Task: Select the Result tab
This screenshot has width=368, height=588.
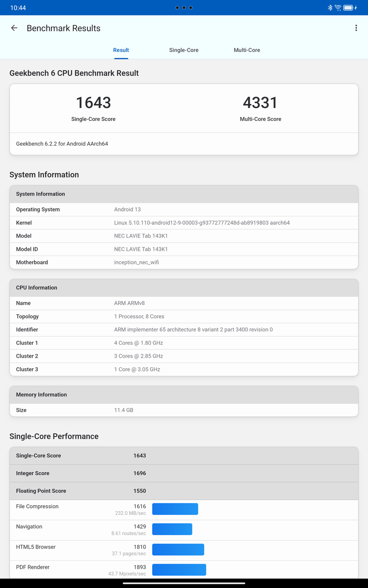Action: click(x=121, y=50)
